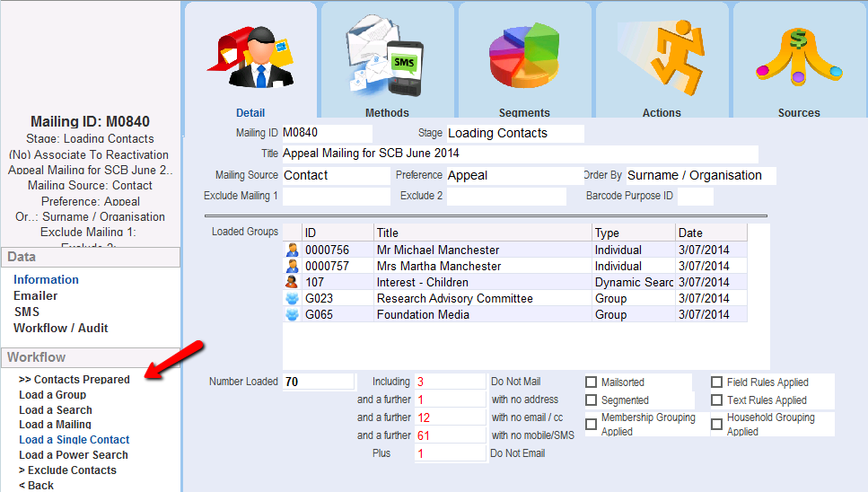Enable Membership Grouping Applied checkbox
The width and height of the screenshot is (868, 492).
click(x=592, y=424)
